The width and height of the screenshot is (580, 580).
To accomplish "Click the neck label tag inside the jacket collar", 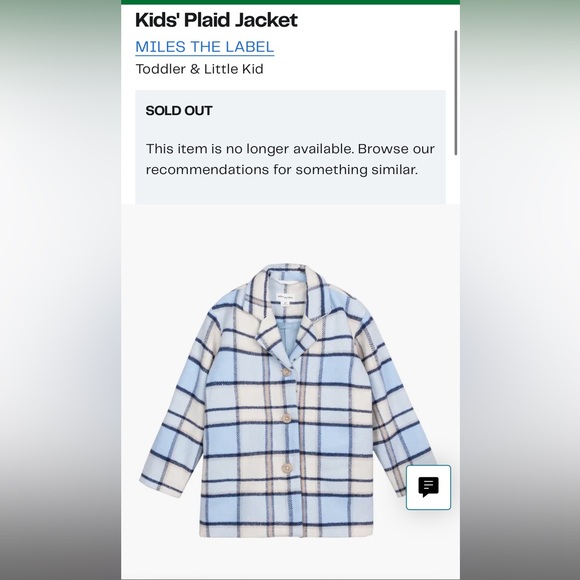I will (x=286, y=299).
